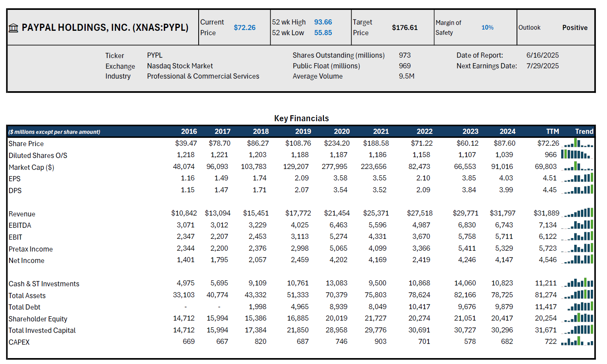The width and height of the screenshot is (607, 364).
Task: Select the Total Assets trend sparkline
Action: [577, 295]
